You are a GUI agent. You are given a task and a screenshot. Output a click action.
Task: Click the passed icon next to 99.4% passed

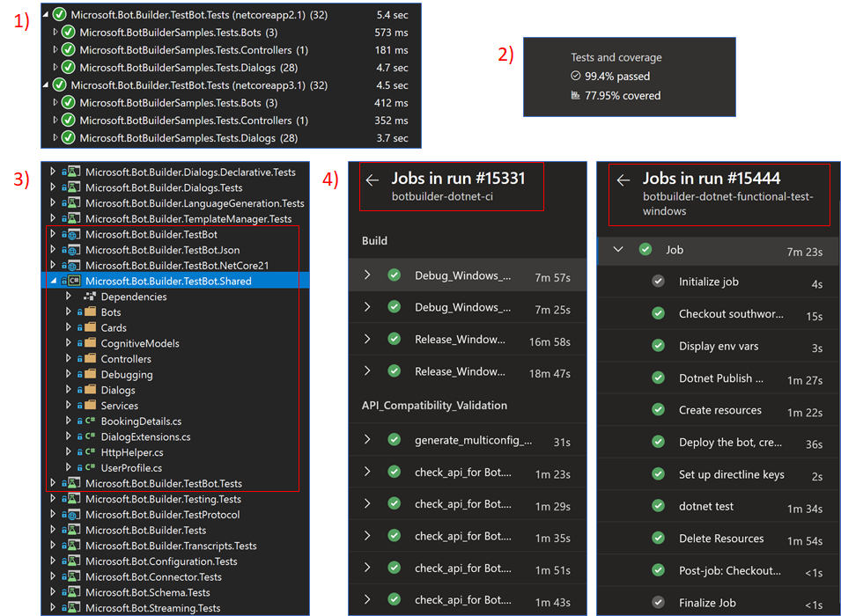click(x=576, y=77)
